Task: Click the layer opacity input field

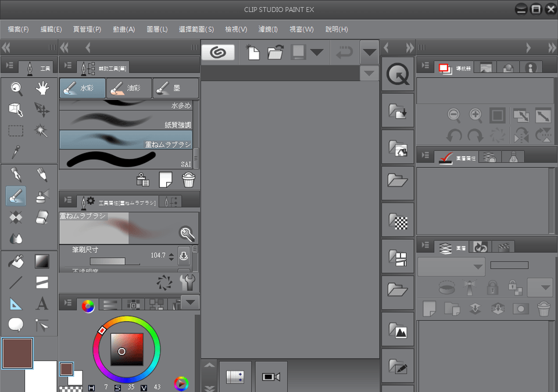Action: [x=509, y=265]
